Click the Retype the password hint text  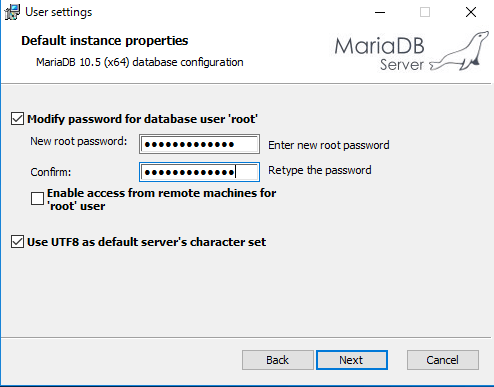click(320, 170)
